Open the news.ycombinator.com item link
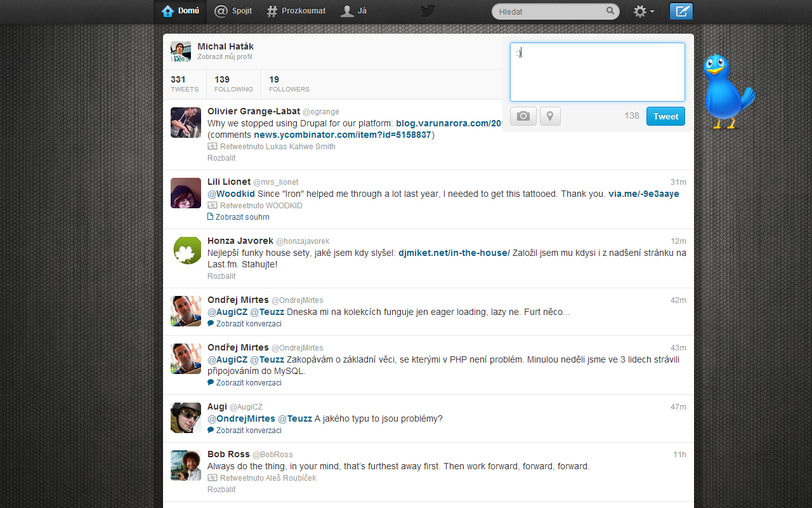This screenshot has height=508, width=812. point(343,135)
